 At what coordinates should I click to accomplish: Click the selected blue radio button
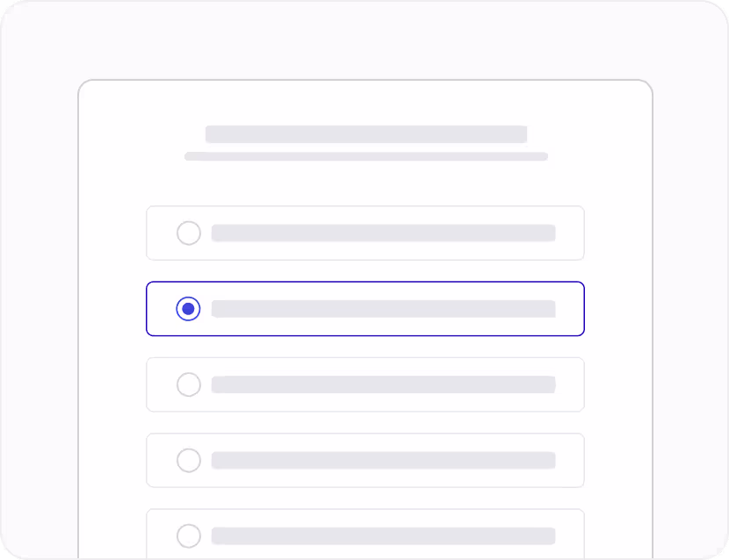(188, 309)
